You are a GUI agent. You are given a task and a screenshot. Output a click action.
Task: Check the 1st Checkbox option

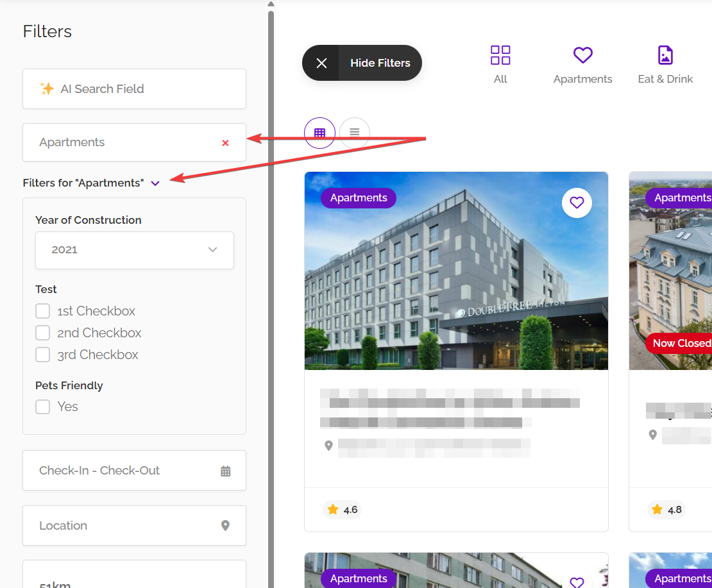[x=43, y=312]
